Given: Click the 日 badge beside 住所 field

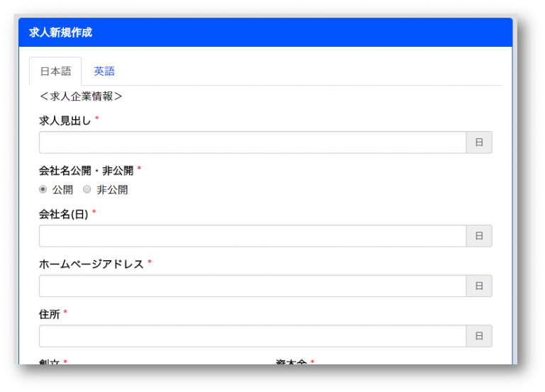Looking at the screenshot, I should (478, 336).
